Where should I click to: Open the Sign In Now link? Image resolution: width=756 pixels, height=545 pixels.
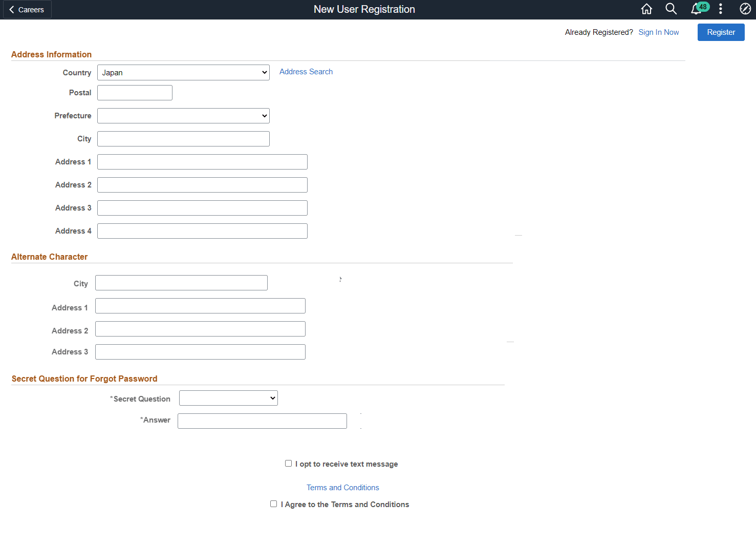(658, 32)
